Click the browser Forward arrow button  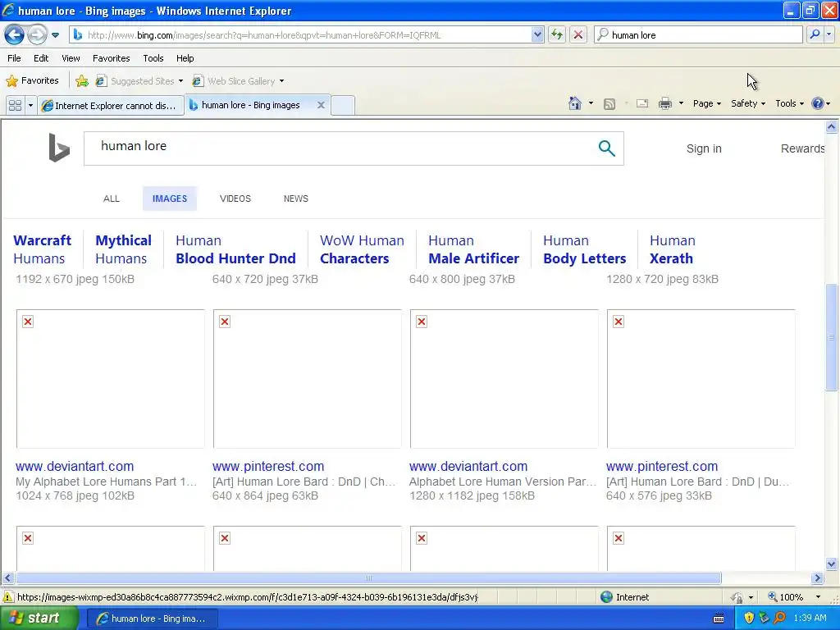(37, 35)
